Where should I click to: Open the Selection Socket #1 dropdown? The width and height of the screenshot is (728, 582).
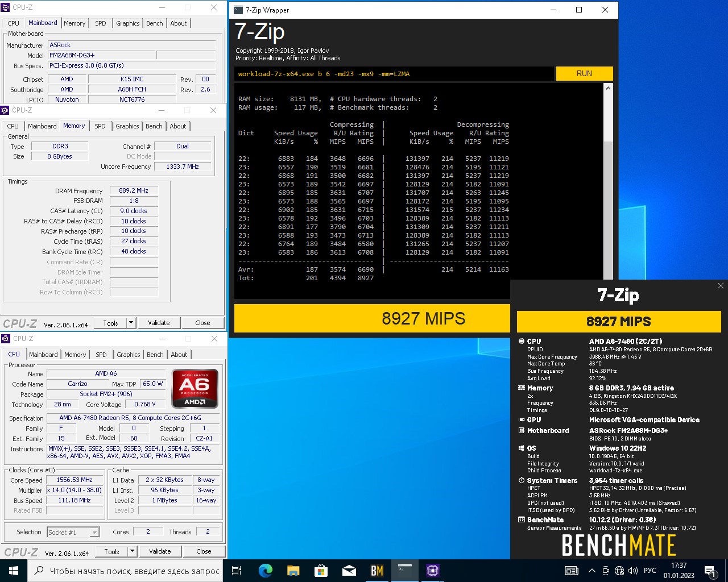(x=94, y=533)
